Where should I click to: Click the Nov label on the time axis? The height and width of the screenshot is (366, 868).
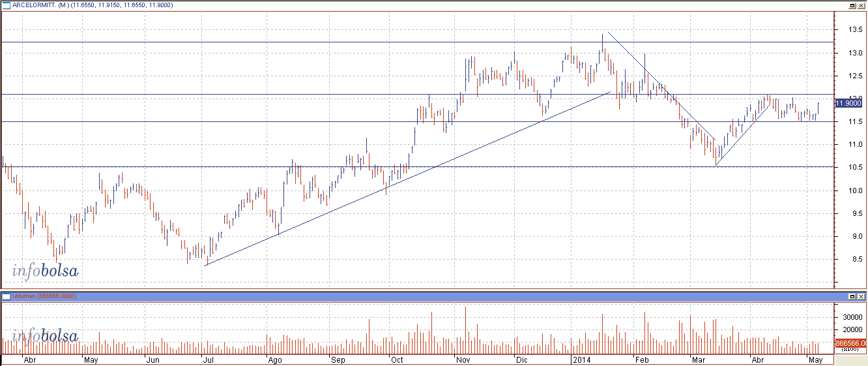(x=463, y=359)
